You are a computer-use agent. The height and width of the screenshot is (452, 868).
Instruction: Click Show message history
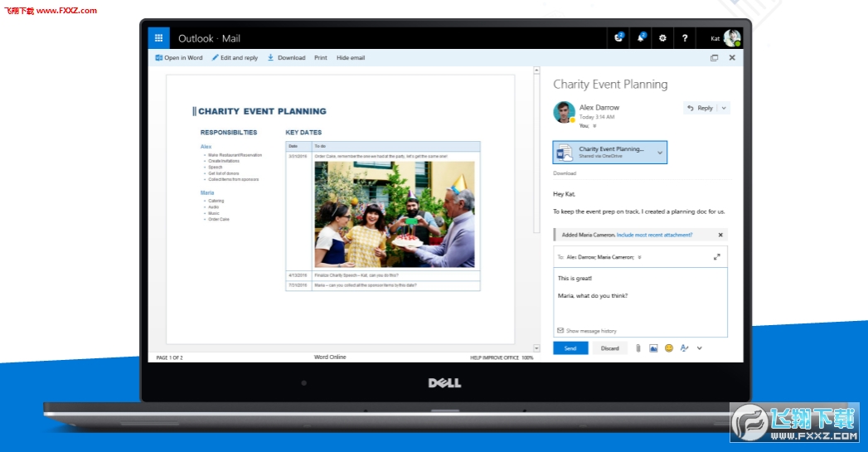coord(587,331)
